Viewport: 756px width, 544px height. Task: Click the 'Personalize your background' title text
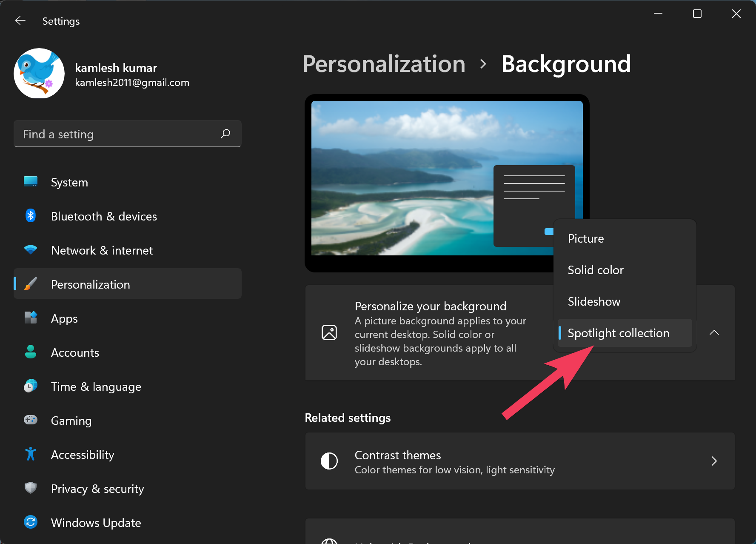click(x=431, y=306)
